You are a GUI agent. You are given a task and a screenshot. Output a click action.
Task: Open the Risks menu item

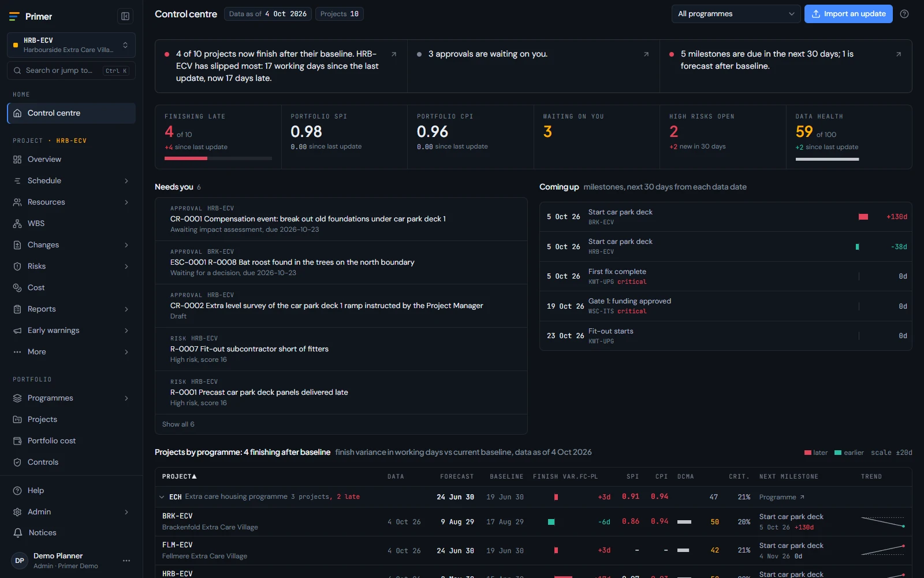tap(71, 266)
